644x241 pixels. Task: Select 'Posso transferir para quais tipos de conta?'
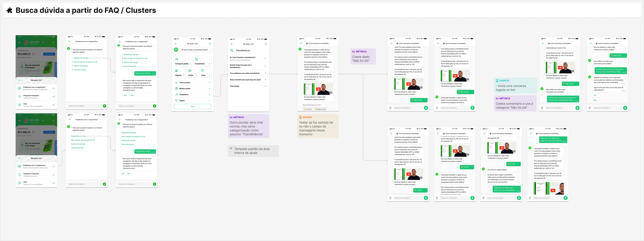(x=248, y=80)
